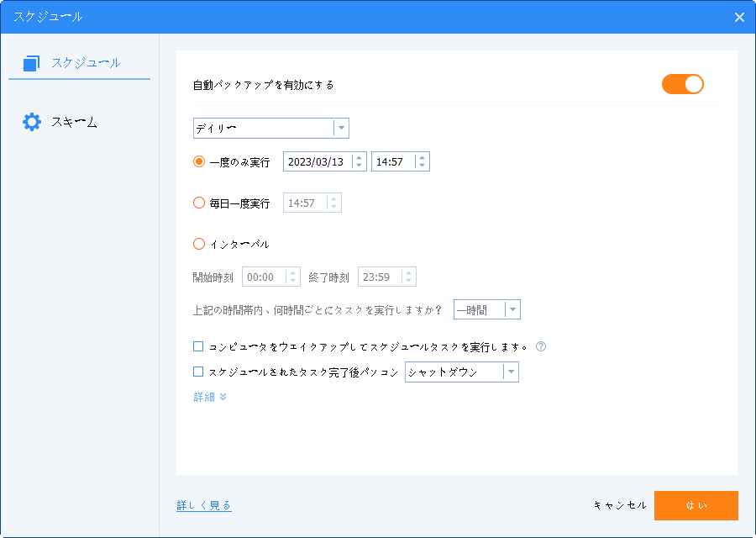Close the スケジュール dialog with X

(x=739, y=18)
